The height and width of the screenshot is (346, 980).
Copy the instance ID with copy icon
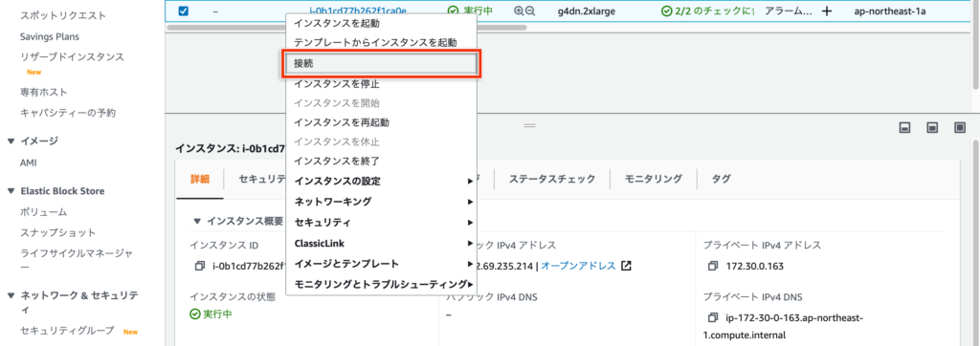[200, 266]
